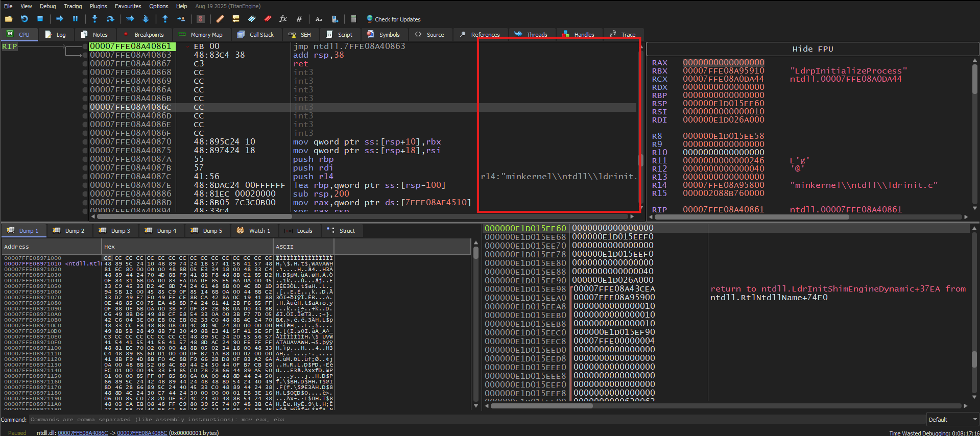Screen dimensions: 980x436
Task: Open the Debug menu
Action: point(48,6)
